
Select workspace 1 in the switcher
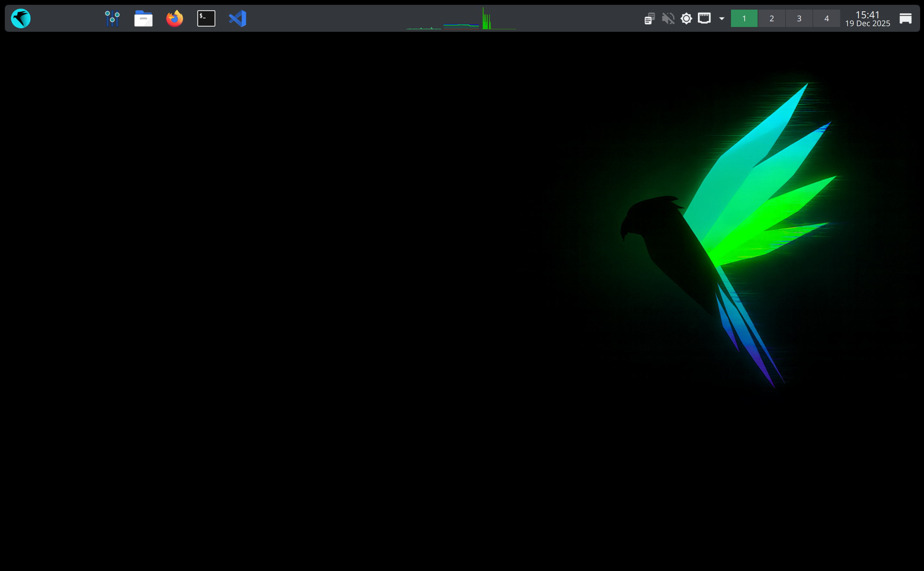pyautogui.click(x=744, y=18)
